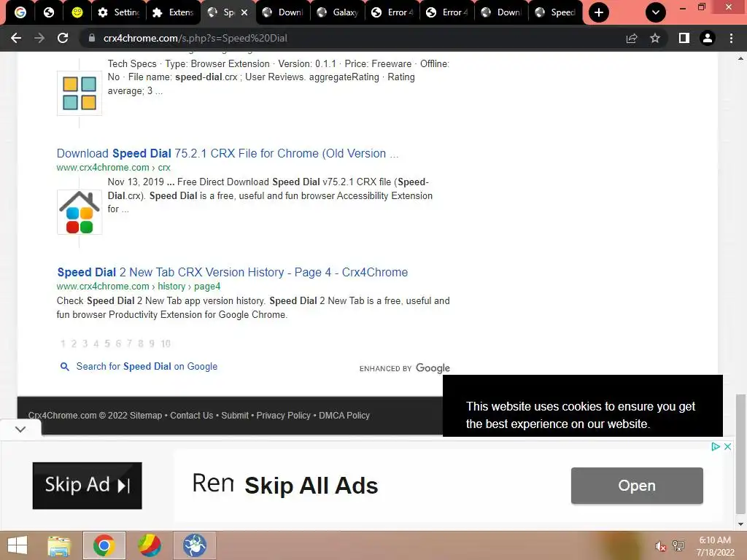Go to results page 5
The image size is (747, 560).
pos(107,343)
